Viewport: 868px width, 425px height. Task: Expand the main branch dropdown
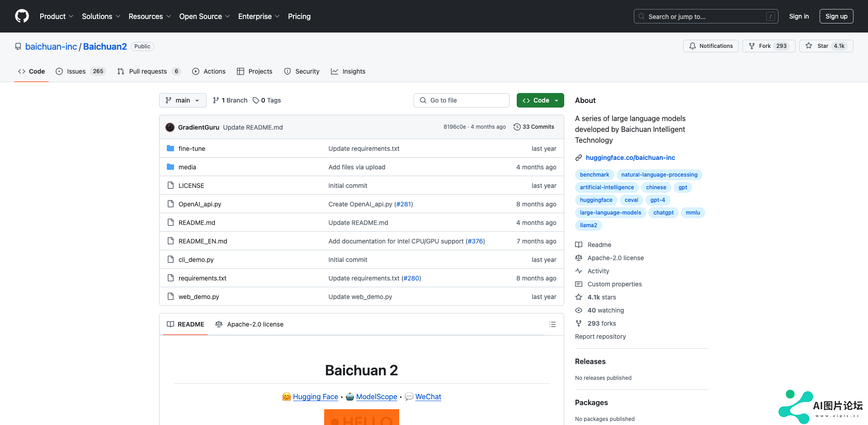[183, 100]
